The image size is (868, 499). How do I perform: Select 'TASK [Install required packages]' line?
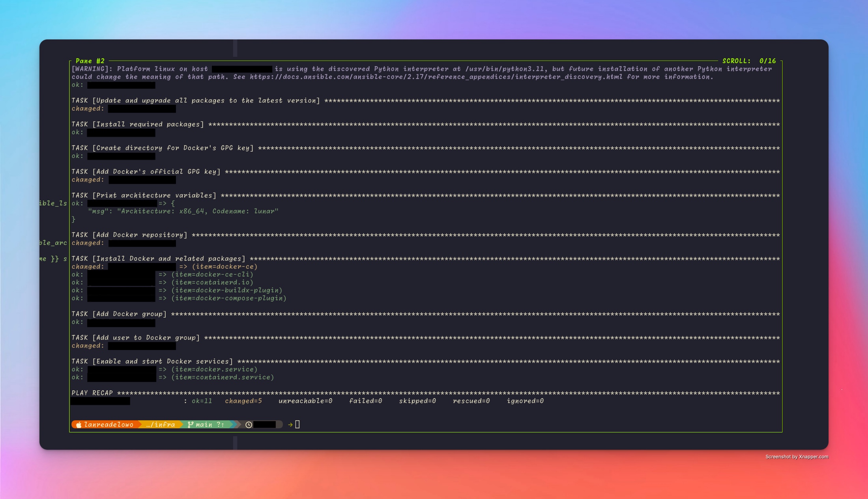tap(426, 124)
